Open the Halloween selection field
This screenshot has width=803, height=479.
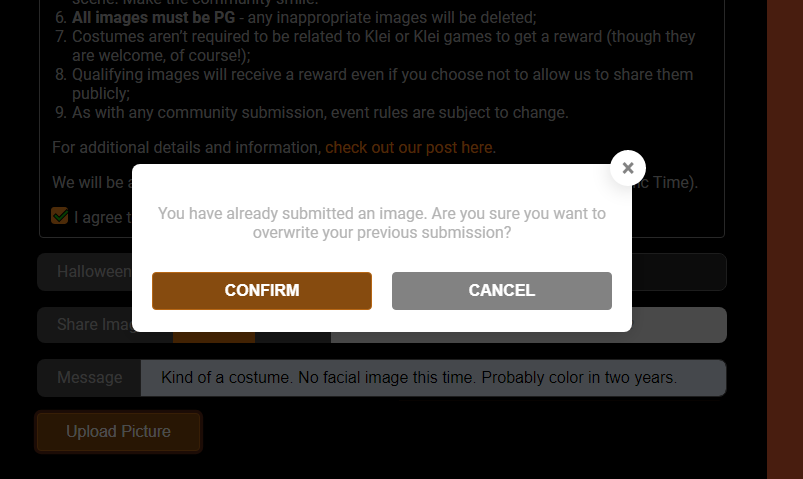[x=90, y=272]
